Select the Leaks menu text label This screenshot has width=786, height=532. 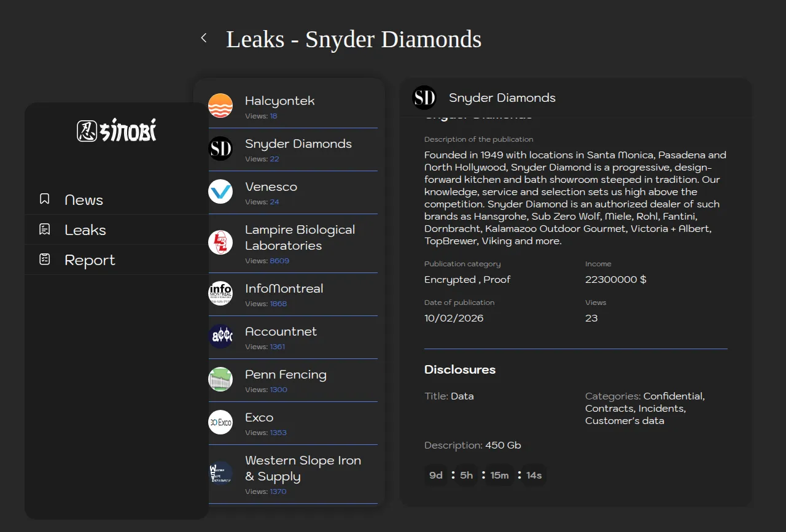pos(85,230)
